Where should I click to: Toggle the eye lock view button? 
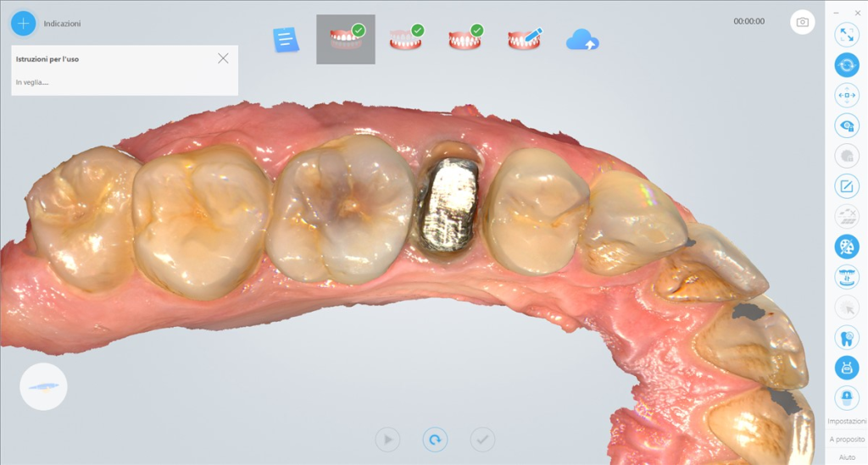pos(847,125)
